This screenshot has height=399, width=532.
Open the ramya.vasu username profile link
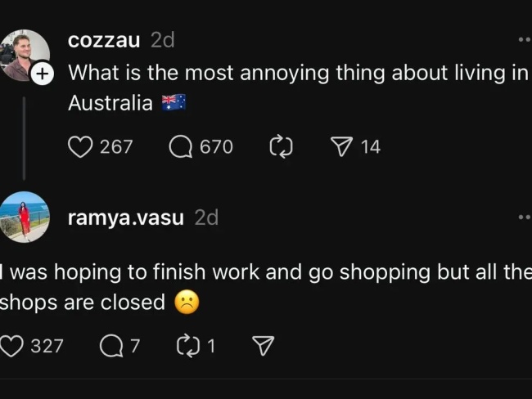[x=126, y=217]
